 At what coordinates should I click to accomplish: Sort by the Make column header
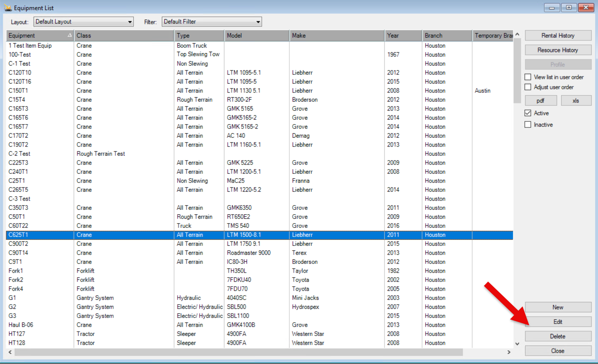click(337, 36)
